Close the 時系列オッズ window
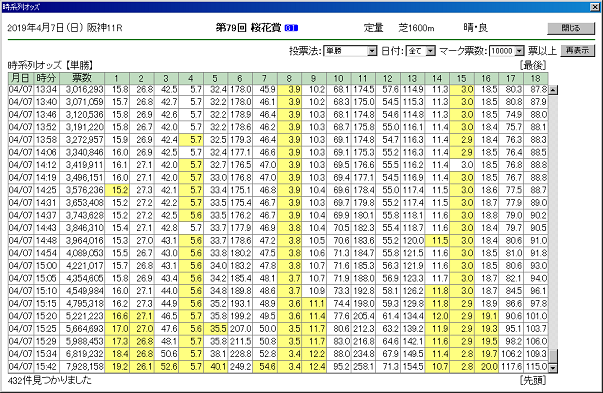 pos(595,7)
